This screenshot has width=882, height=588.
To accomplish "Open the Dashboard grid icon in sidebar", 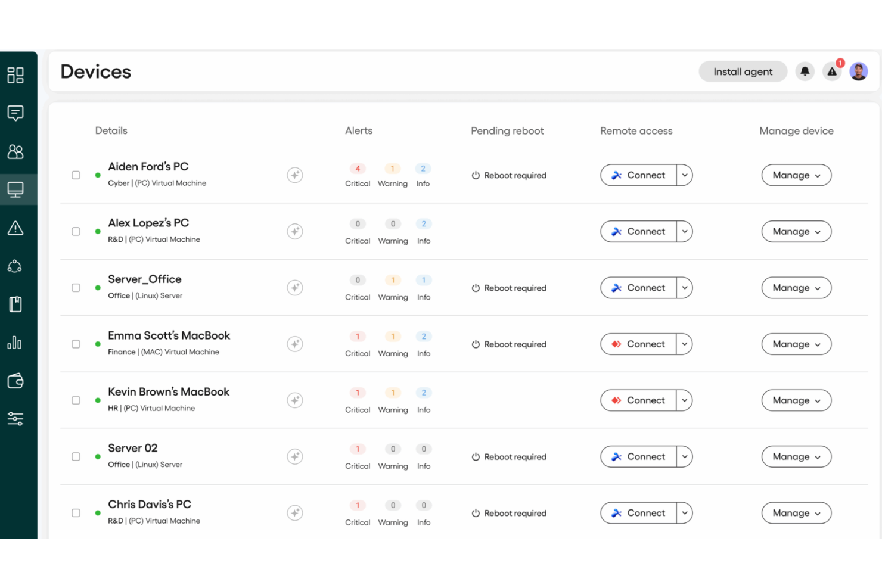I will [15, 75].
